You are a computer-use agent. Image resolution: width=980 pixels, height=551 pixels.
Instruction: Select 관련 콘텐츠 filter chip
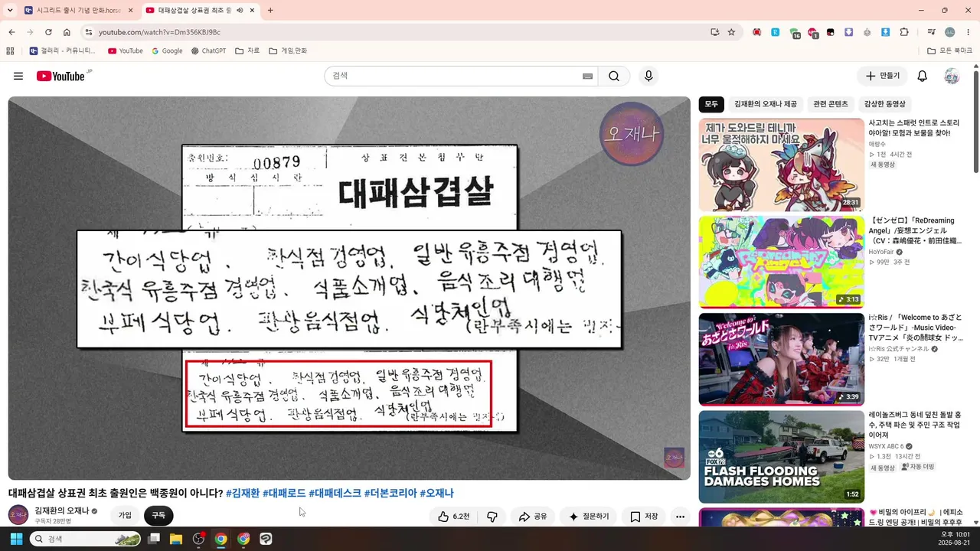(831, 104)
